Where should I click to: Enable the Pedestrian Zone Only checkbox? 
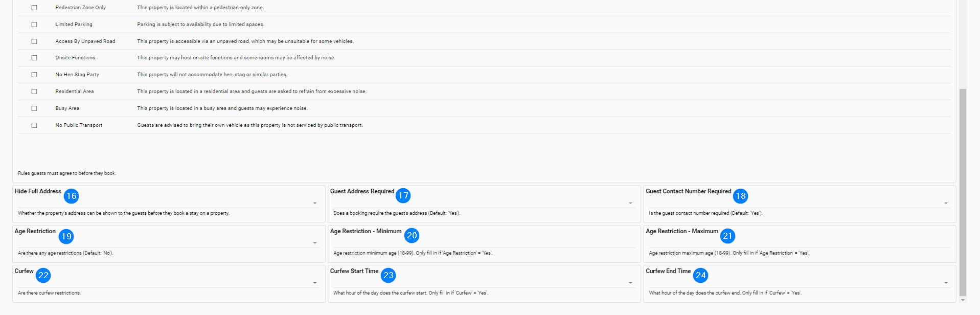click(x=34, y=8)
